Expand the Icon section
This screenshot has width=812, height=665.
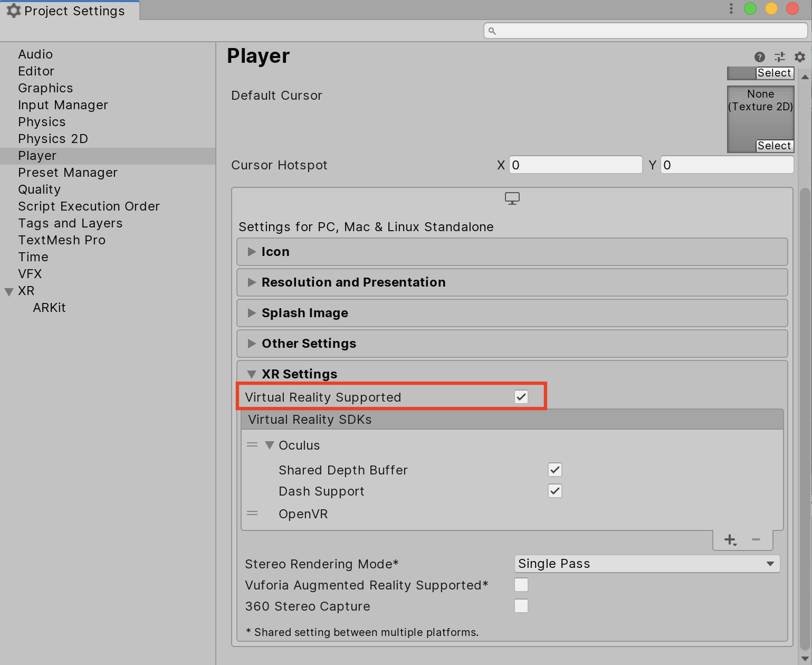[512, 252]
